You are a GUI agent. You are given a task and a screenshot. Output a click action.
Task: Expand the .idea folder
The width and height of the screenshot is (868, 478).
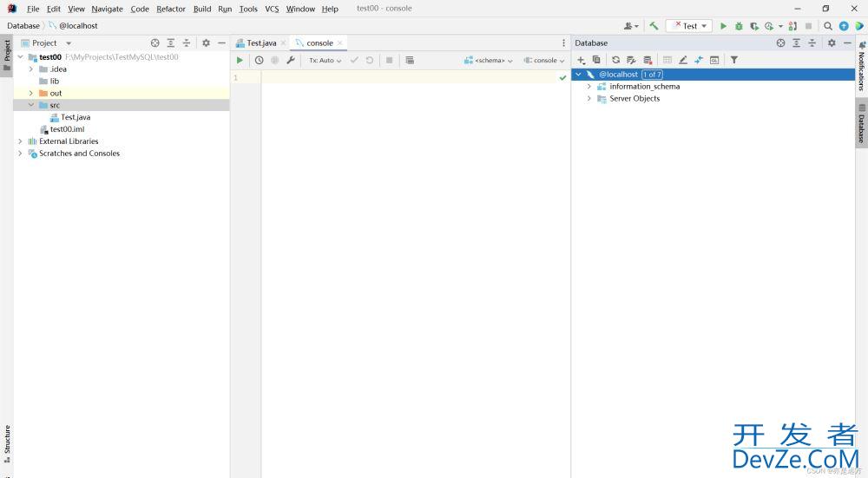click(x=31, y=69)
